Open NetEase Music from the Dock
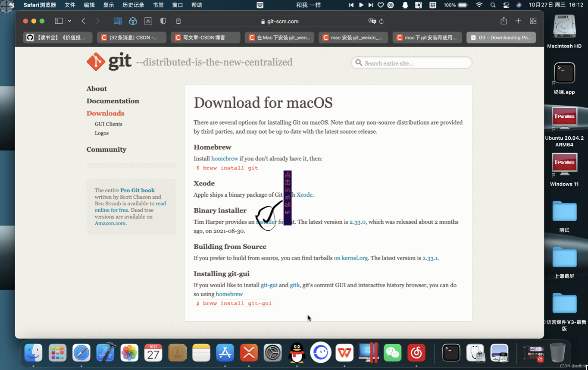This screenshot has width=588, height=370. [x=416, y=353]
